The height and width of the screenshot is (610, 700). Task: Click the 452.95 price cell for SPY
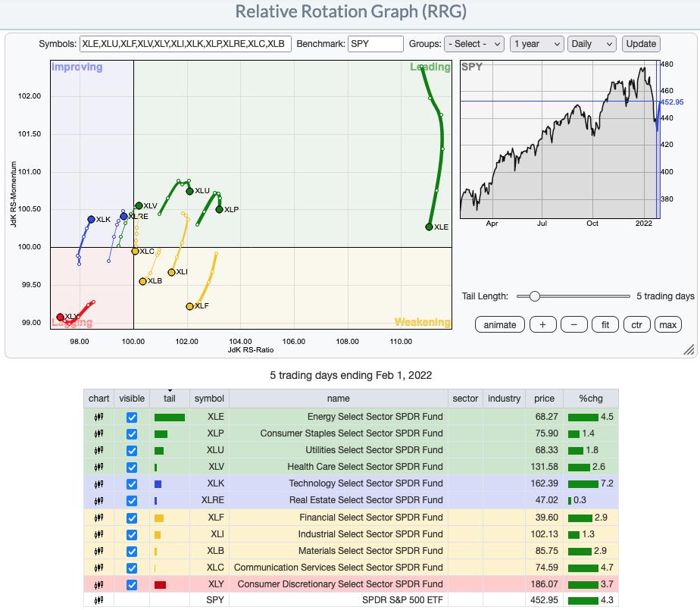coord(544,599)
